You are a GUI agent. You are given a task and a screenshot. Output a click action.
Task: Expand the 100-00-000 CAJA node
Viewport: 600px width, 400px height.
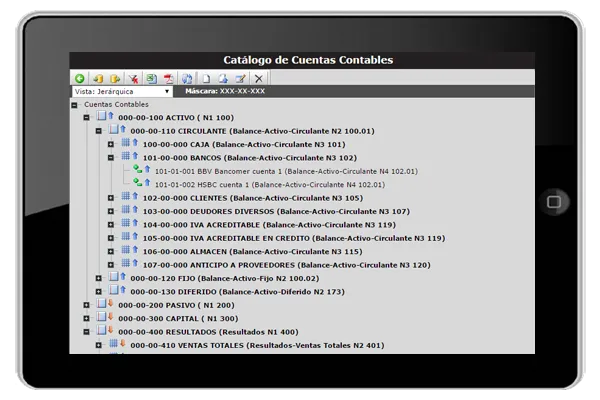click(111, 144)
